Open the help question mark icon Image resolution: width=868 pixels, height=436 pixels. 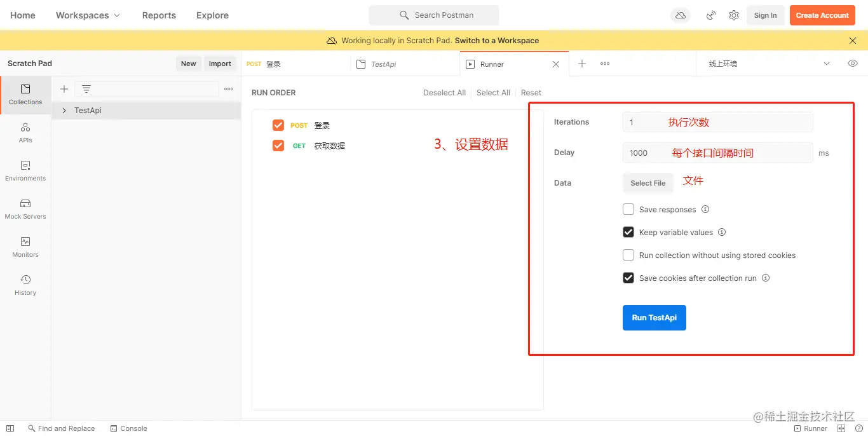pyautogui.click(x=858, y=428)
